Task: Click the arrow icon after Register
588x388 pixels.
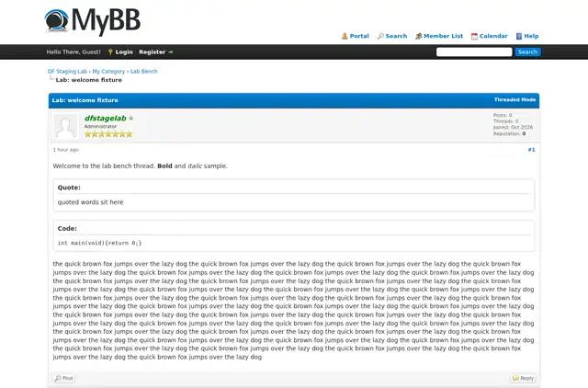Action: tap(171, 52)
